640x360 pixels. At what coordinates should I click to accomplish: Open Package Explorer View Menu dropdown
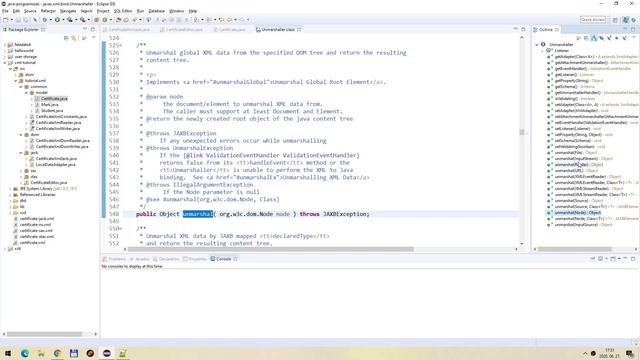click(x=93, y=38)
